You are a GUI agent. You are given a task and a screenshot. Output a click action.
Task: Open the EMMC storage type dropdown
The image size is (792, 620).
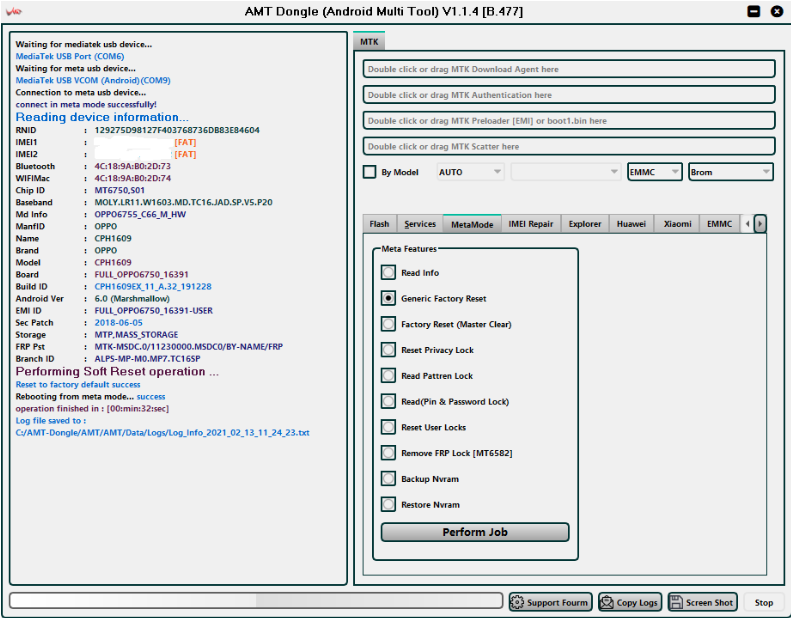click(x=655, y=172)
